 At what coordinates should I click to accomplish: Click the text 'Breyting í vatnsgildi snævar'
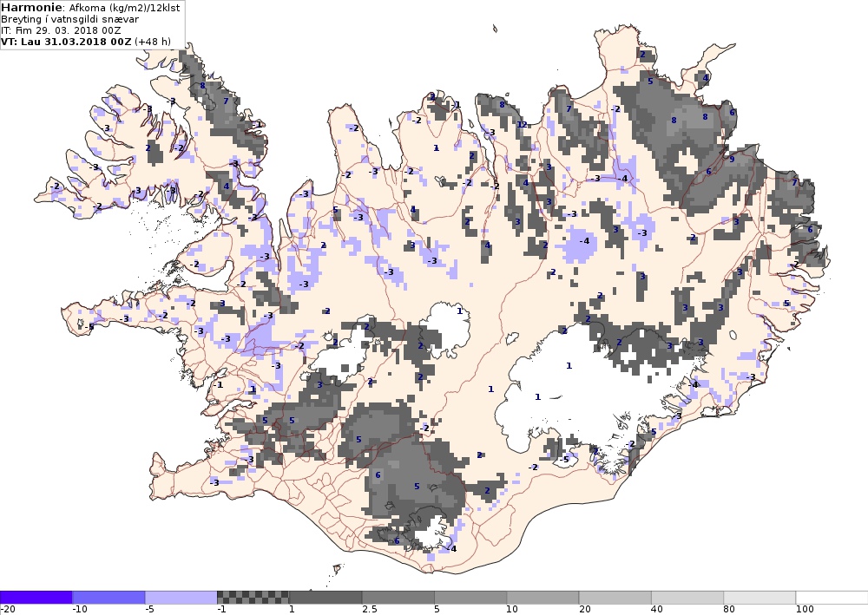tap(69, 19)
